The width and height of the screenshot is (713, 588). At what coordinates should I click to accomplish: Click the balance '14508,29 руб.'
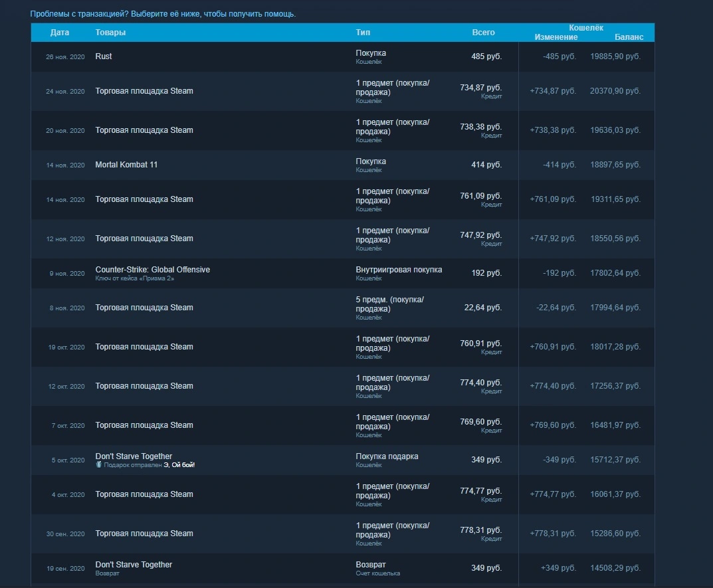[x=615, y=567]
